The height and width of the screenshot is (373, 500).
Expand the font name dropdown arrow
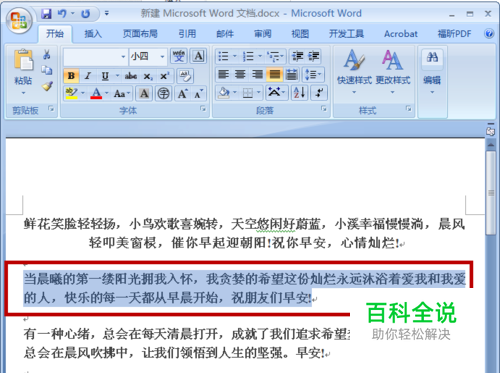click(x=123, y=56)
